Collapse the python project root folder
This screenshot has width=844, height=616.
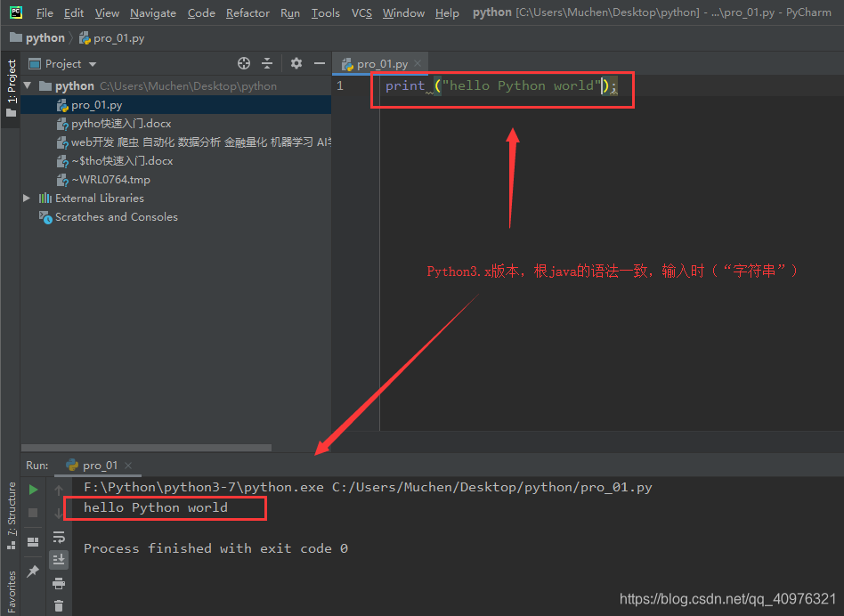28,86
